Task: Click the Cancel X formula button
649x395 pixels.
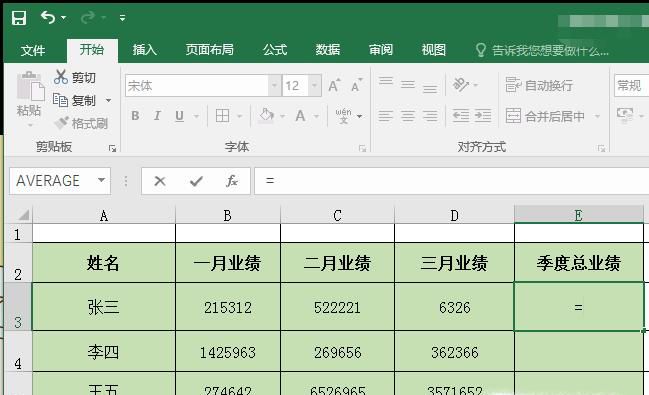Action: [160, 181]
